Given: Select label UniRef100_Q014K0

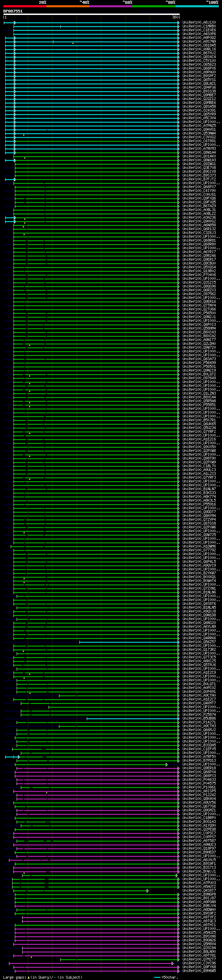Looking at the screenshot, I should coord(199,156).
